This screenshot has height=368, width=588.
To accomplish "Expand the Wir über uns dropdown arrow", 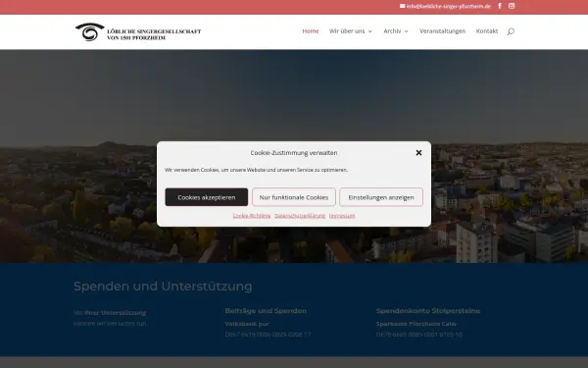I will [x=369, y=31].
